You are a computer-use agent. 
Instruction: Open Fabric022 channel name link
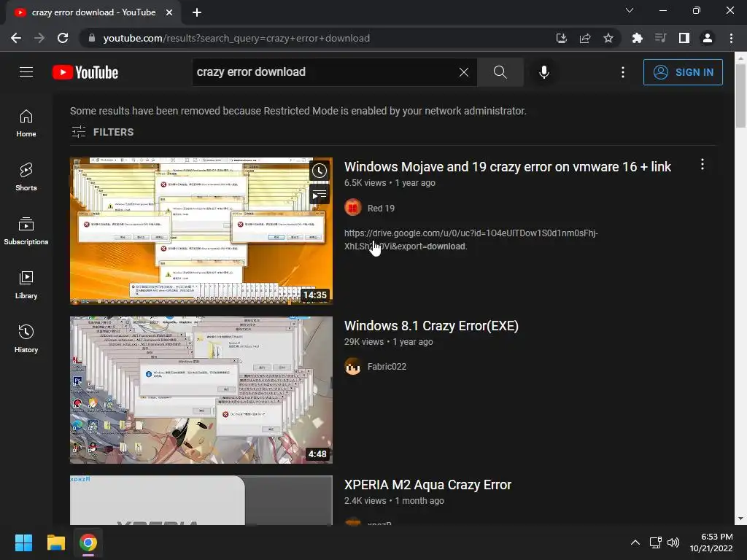(387, 366)
